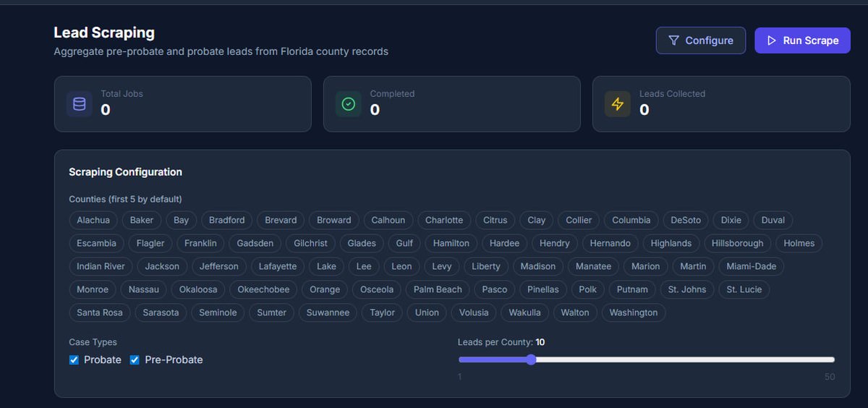Pick the Gilchrist county chip

(311, 243)
